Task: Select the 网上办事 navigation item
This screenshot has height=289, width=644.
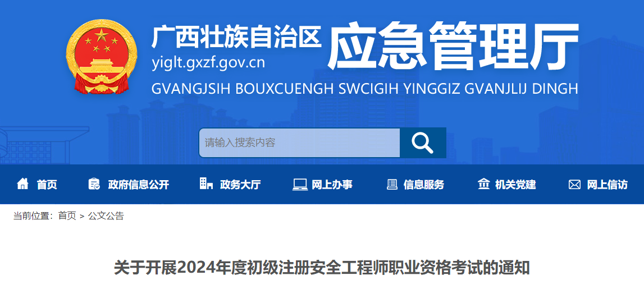Action: point(332,185)
